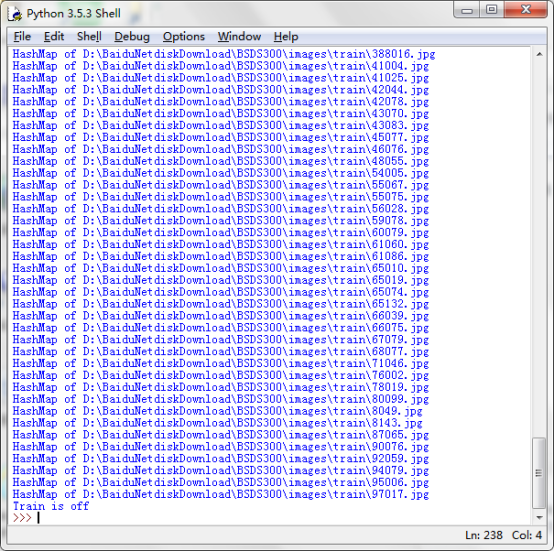Click the empty scrollbar track above the thumb
The image size is (554, 551).
(x=539, y=247)
